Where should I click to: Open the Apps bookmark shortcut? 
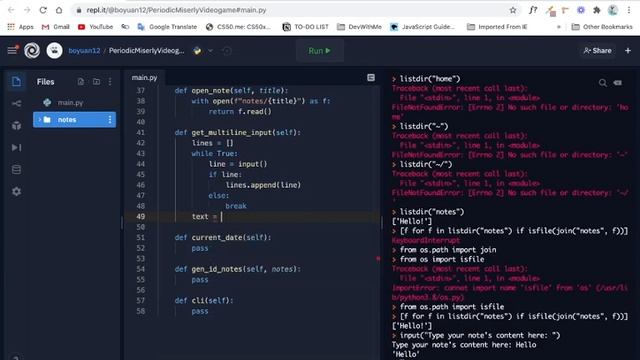coord(20,27)
